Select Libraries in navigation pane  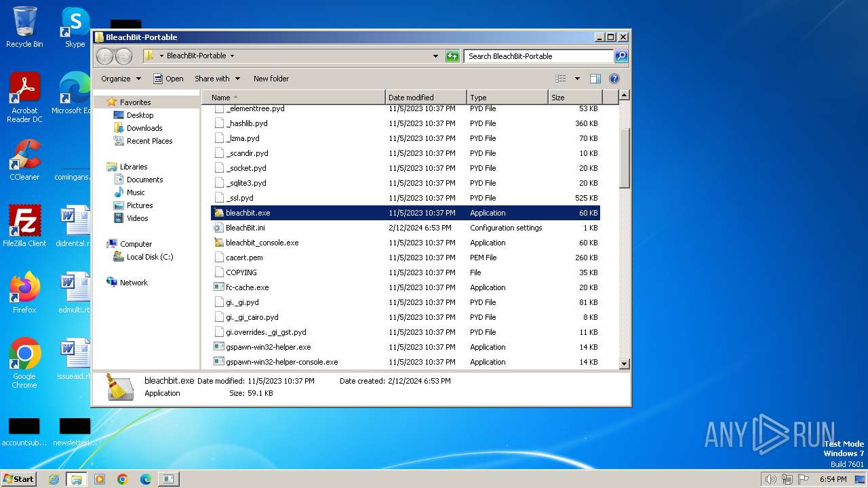tap(134, 167)
